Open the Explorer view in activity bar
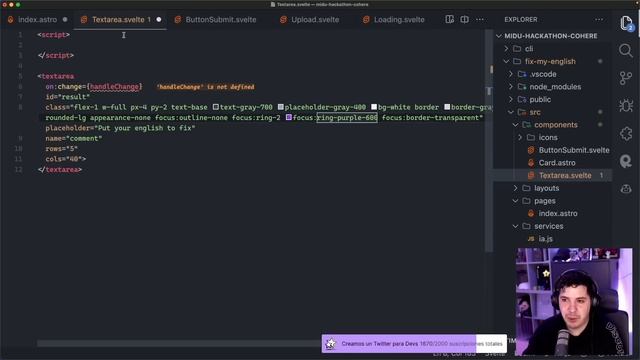640x360 pixels. pos(626,23)
